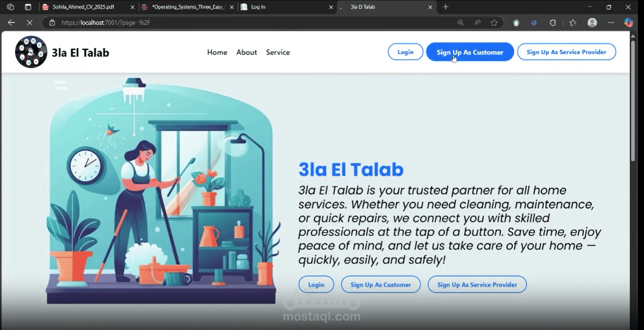Viewport: 644px width, 330px height.
Task: Open the Extensions puzzle icon
Action: click(553, 23)
